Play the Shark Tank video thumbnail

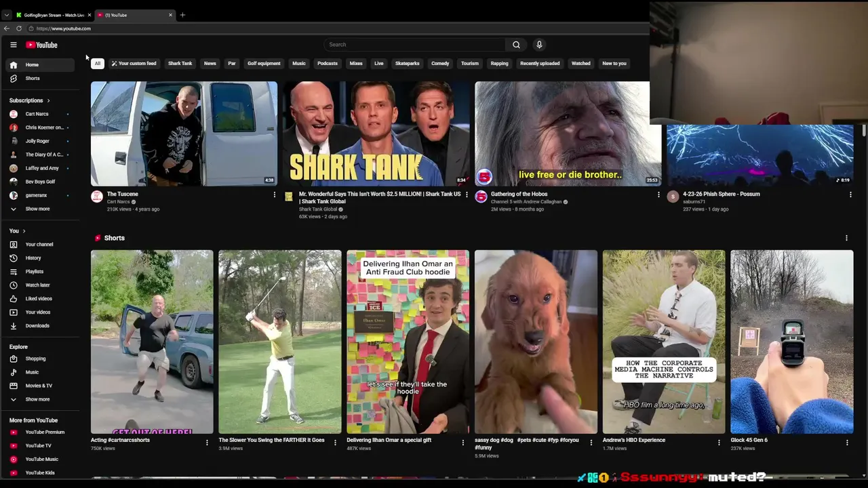click(x=376, y=134)
